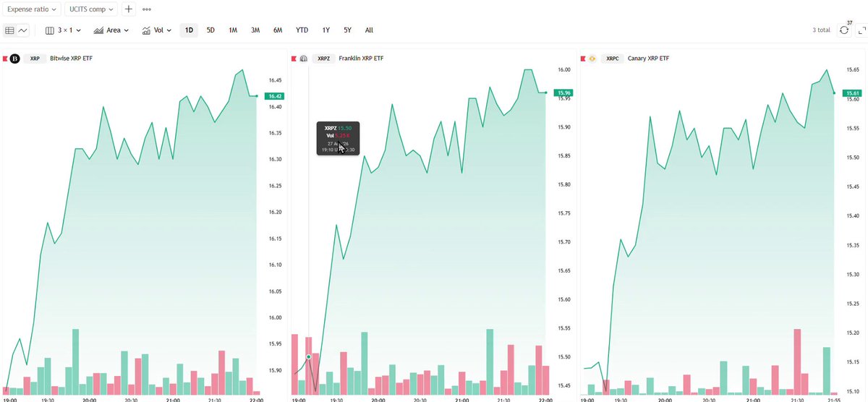Select the 3M time range
Screen dimensions: 868x402
[x=255, y=30]
